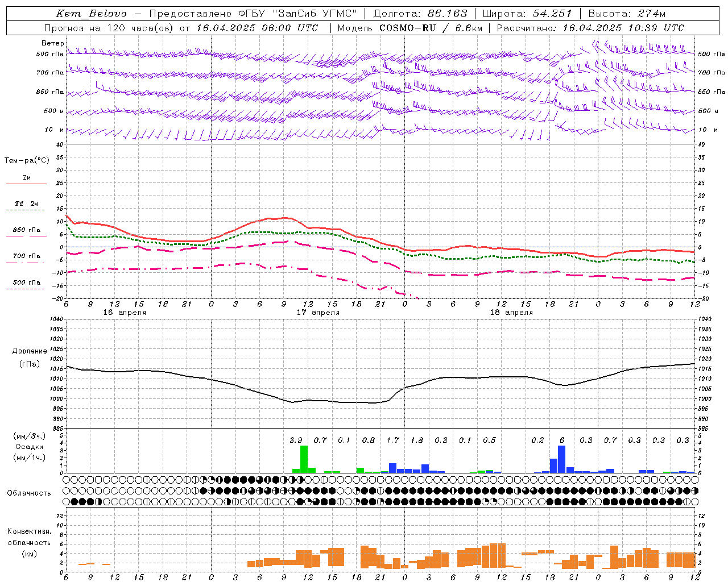Click the Давление panel label

30,351
